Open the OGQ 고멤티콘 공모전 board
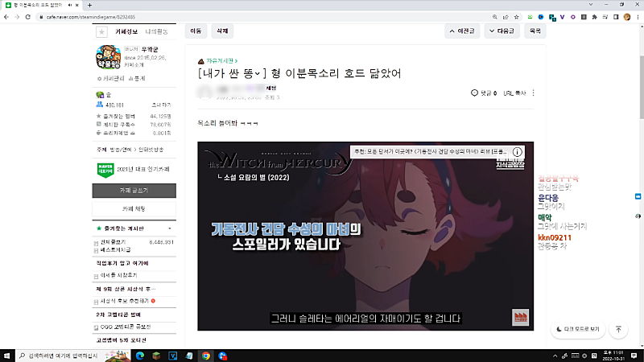The width and height of the screenshot is (644, 362). (126, 327)
